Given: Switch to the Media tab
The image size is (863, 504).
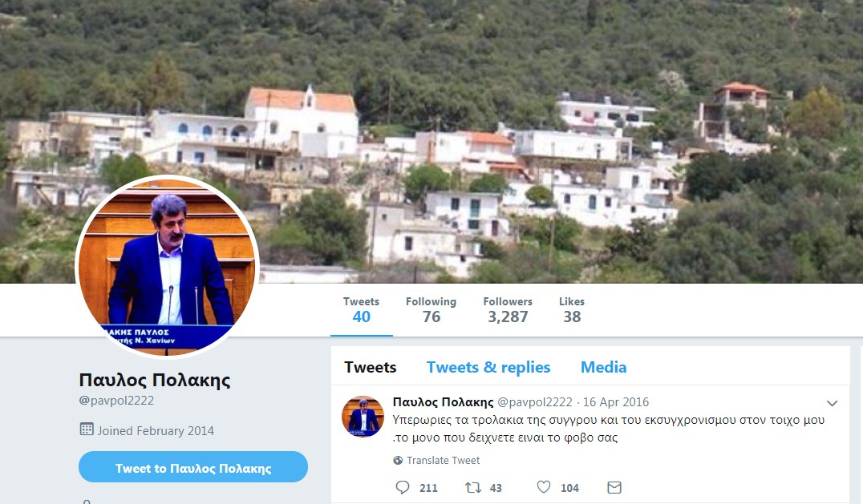Looking at the screenshot, I should click(x=603, y=367).
